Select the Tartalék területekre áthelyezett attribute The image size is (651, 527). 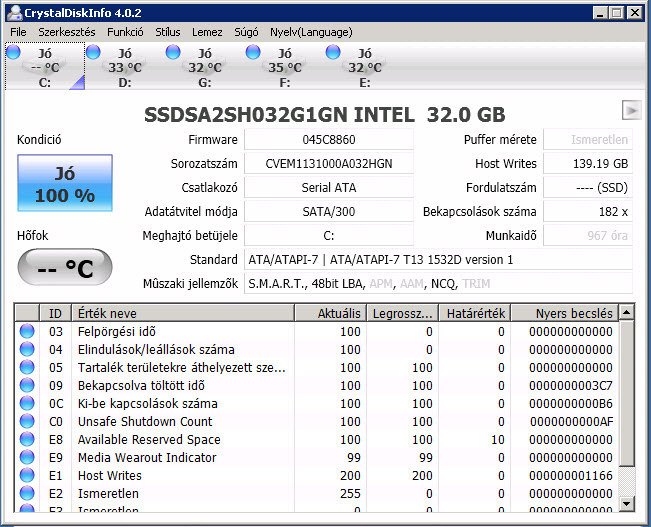[x=181, y=368]
